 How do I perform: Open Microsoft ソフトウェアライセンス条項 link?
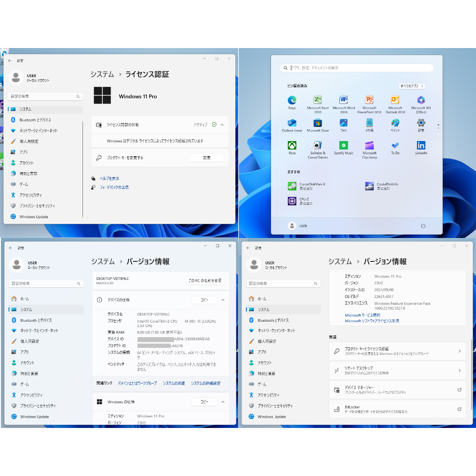[x=372, y=321]
